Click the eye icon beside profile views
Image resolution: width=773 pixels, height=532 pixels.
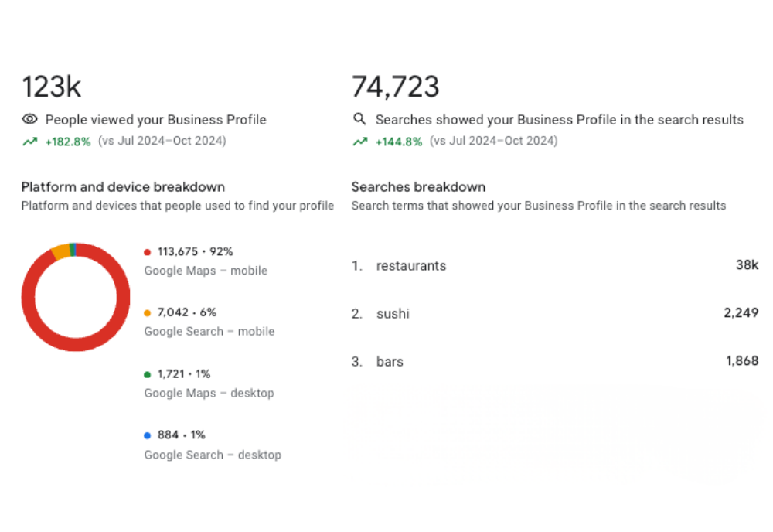point(29,119)
